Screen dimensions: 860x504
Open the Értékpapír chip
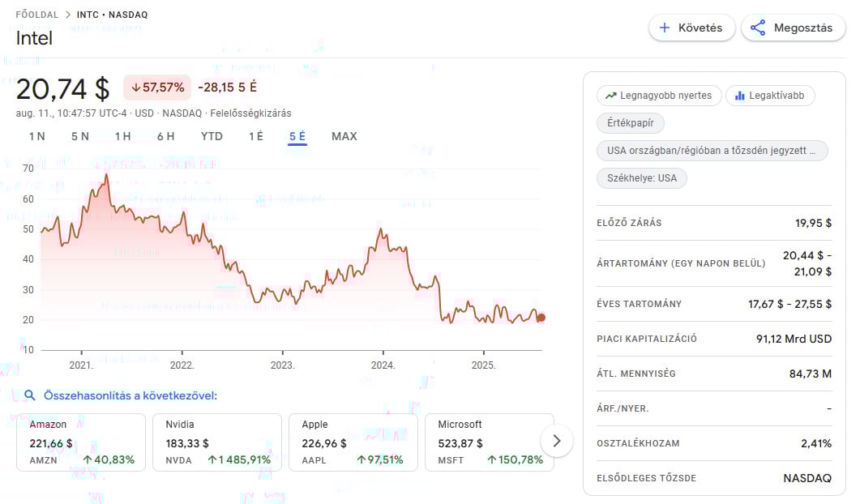[630, 123]
